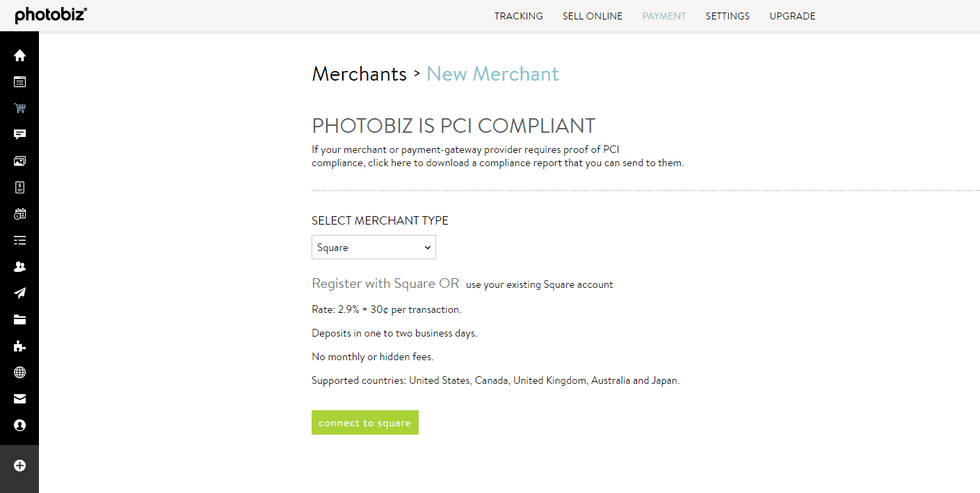Go to the Home icon in sidebar
This screenshot has height=493, width=980.
point(19,56)
